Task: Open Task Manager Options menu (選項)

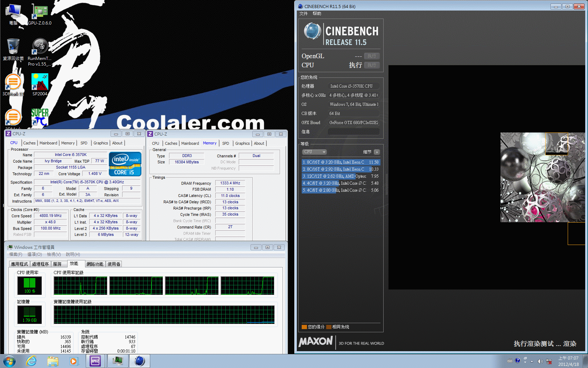Action: point(34,254)
